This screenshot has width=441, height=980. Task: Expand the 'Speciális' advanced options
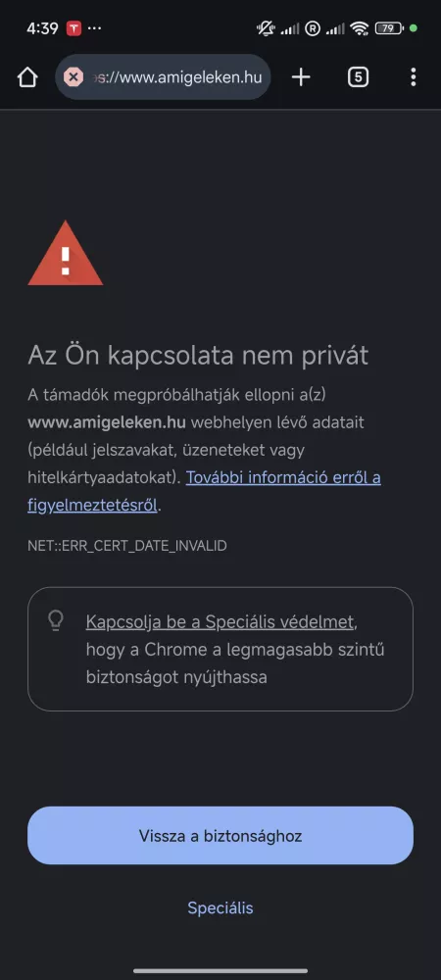[220, 907]
